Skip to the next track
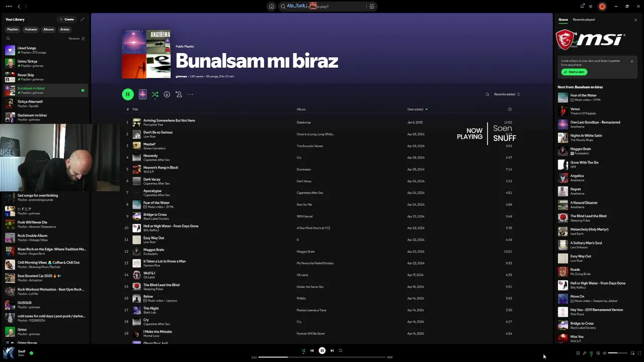The width and height of the screenshot is (644, 362). click(332, 350)
